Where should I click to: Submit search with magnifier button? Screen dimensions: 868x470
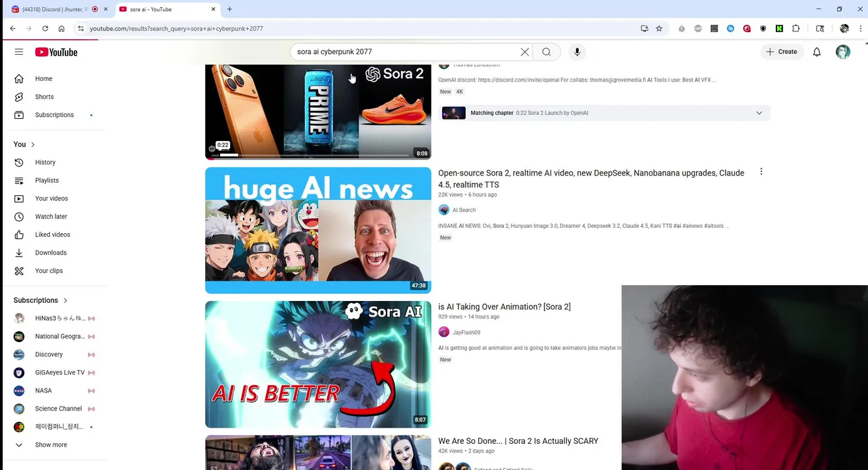tap(547, 52)
